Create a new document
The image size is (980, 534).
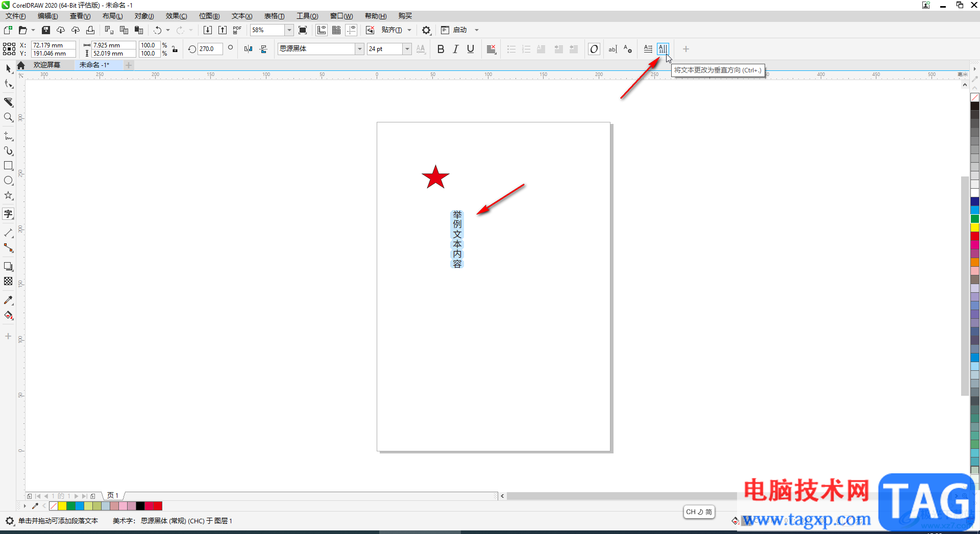coord(8,30)
